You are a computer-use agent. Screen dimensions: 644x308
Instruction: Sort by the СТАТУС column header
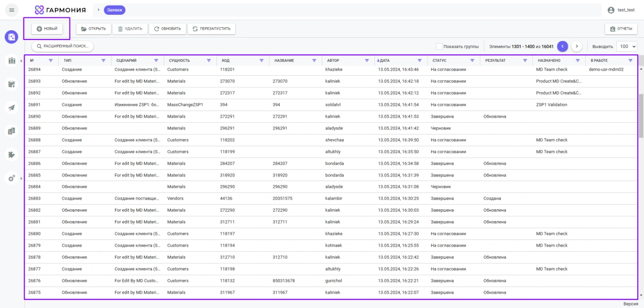pos(439,60)
